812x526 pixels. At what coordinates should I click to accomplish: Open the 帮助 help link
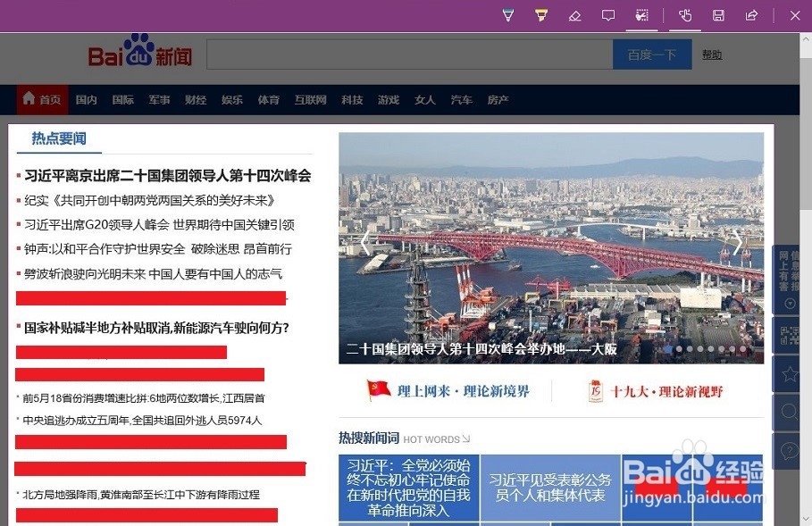[712, 54]
